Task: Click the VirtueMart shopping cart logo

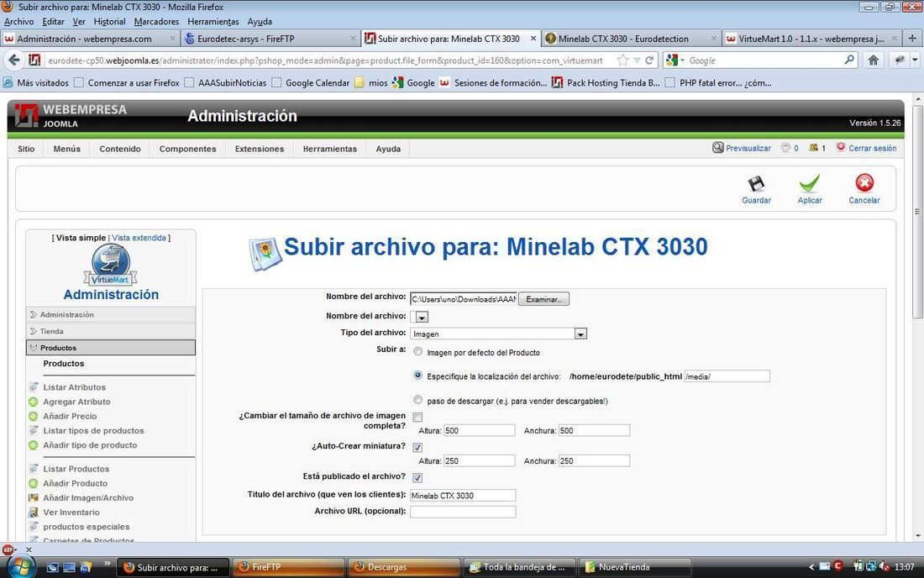Action: [x=110, y=265]
